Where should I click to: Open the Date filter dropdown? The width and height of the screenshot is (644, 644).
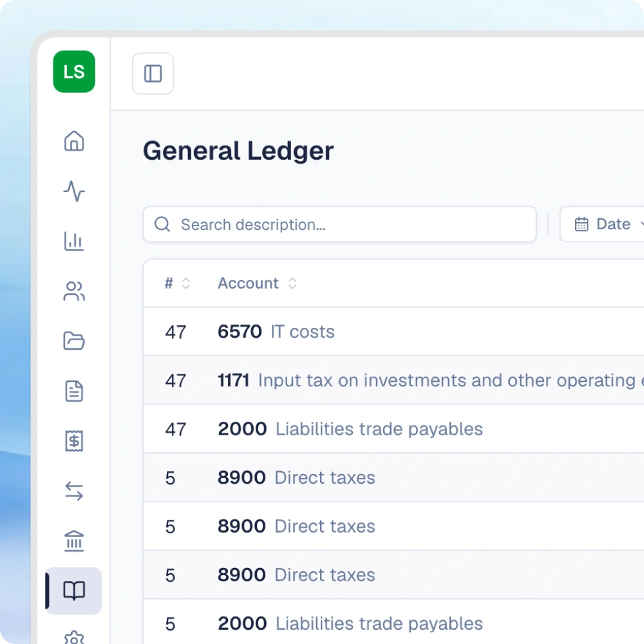pyautogui.click(x=603, y=224)
